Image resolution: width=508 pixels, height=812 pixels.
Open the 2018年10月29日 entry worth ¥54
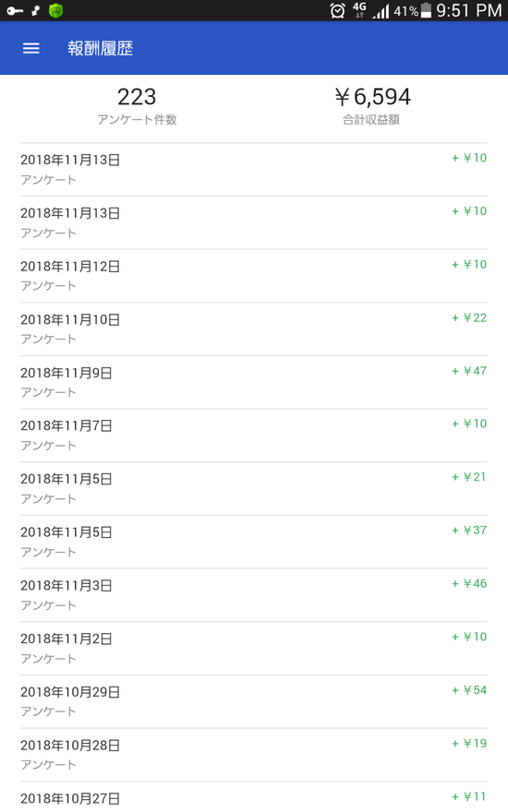(x=254, y=701)
